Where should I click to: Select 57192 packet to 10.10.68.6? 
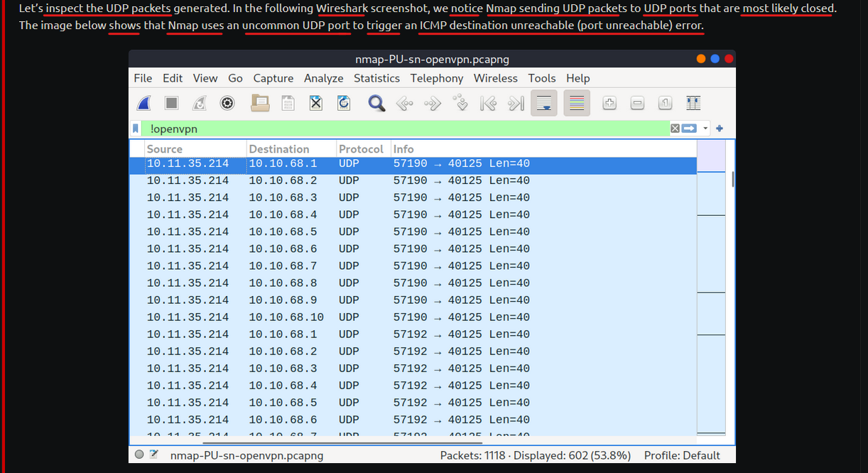click(x=413, y=420)
